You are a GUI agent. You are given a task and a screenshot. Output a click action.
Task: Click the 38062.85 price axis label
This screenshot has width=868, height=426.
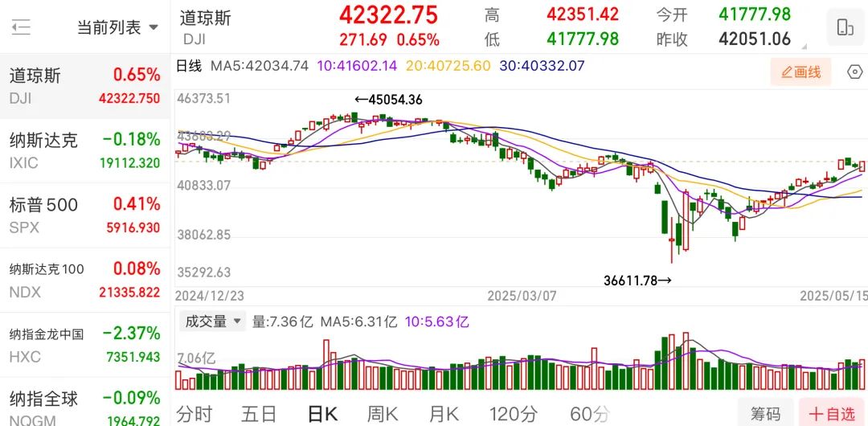pyautogui.click(x=203, y=235)
